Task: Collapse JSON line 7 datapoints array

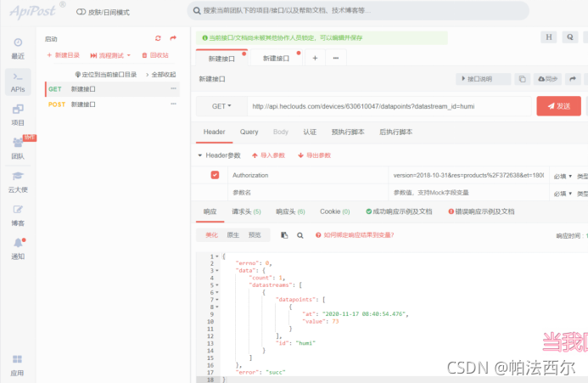Action: [217, 300]
